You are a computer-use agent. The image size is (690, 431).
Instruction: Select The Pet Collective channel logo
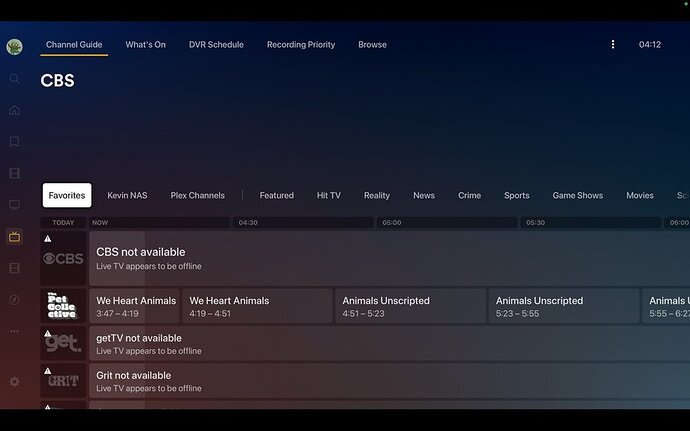pyautogui.click(x=63, y=306)
